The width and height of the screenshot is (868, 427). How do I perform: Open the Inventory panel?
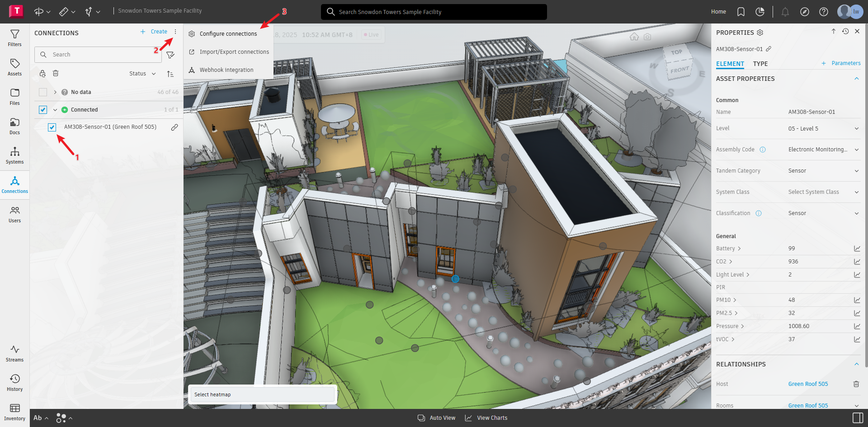(x=14, y=412)
